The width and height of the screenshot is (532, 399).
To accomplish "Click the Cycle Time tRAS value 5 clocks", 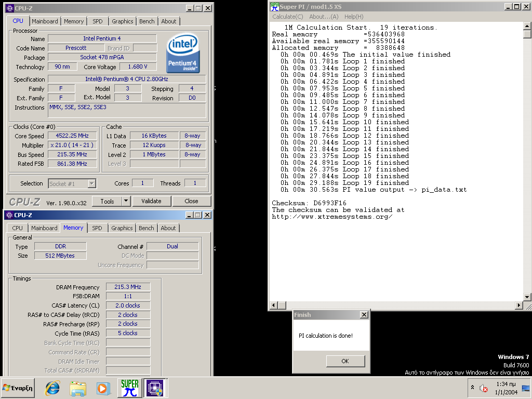I will [128, 333].
